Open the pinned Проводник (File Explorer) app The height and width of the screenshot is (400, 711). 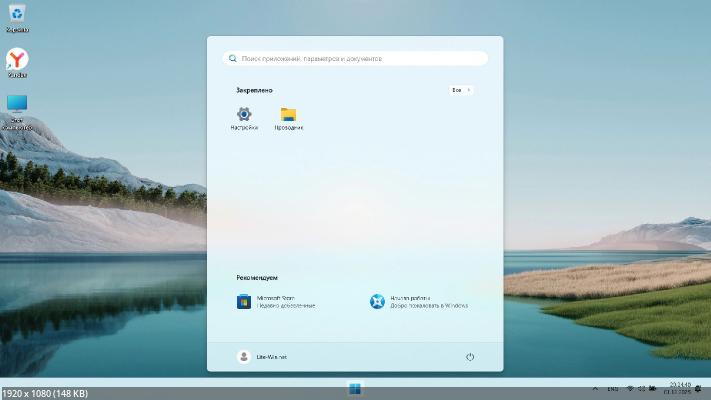tap(288, 118)
